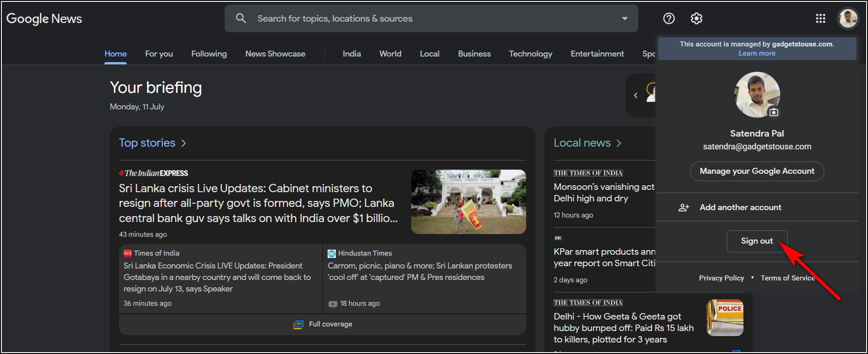Click the add person icon
Screen dimensions: 868x354
[684, 207]
